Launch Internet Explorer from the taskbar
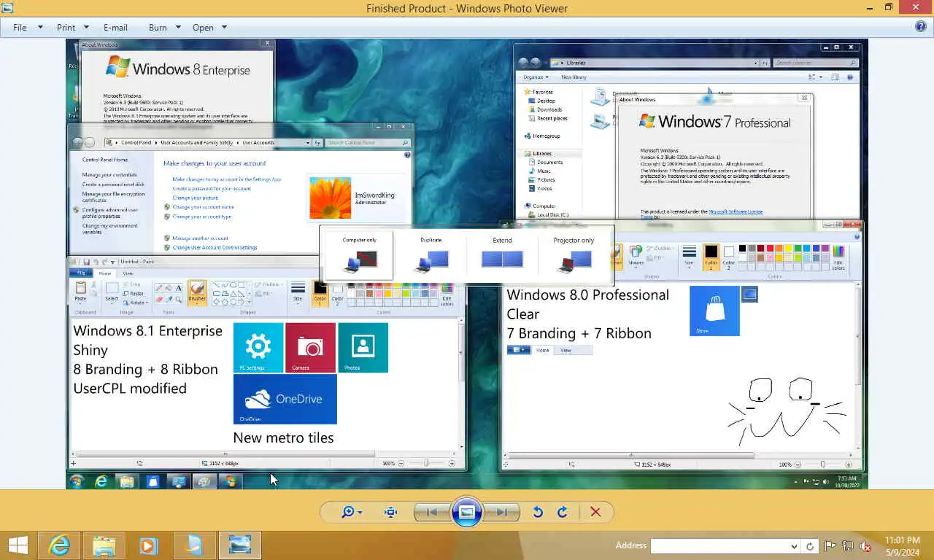 tap(59, 545)
